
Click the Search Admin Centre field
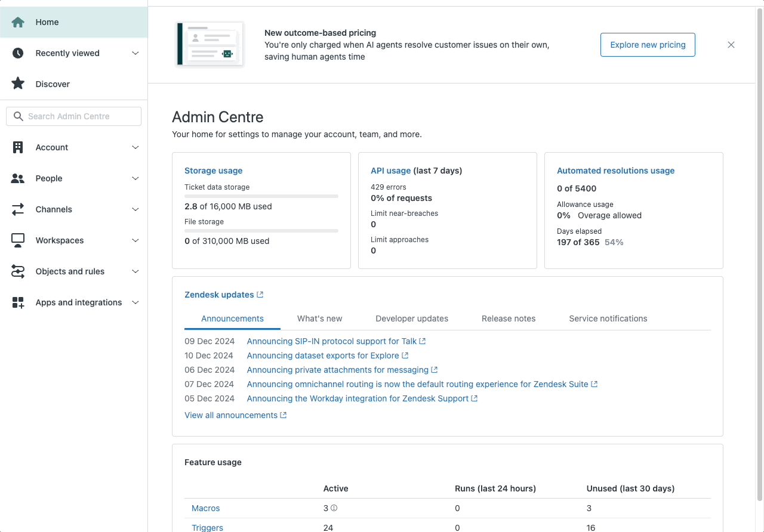tap(74, 116)
